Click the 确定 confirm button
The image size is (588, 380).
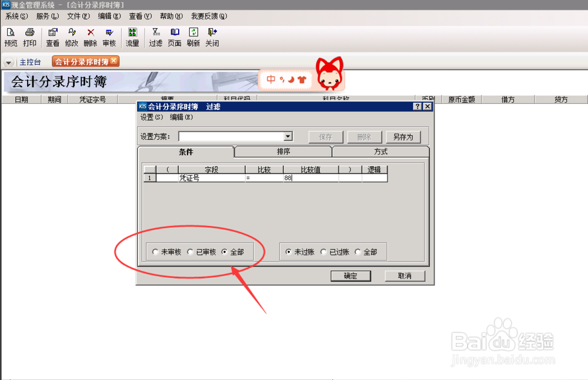[351, 275]
